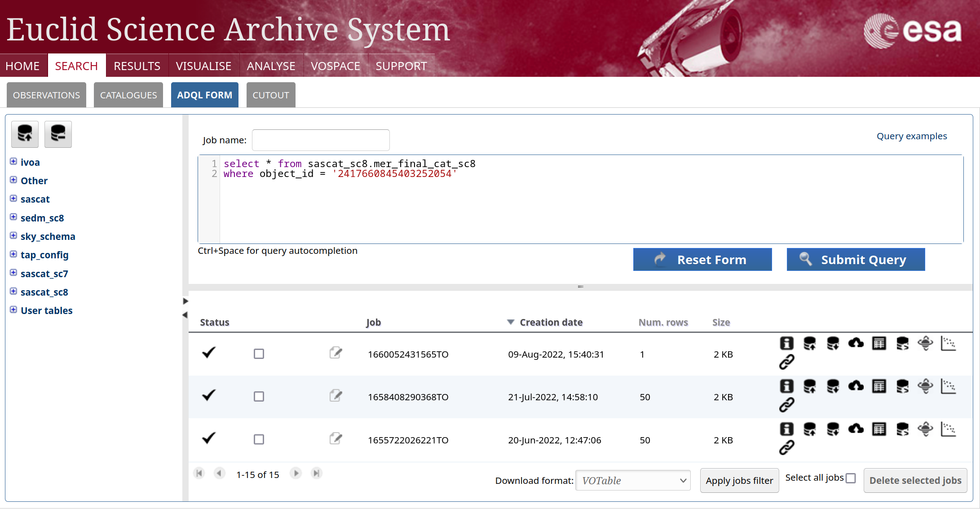Edit job name for 1658408290368TO
The height and width of the screenshot is (509, 980).
(x=336, y=396)
